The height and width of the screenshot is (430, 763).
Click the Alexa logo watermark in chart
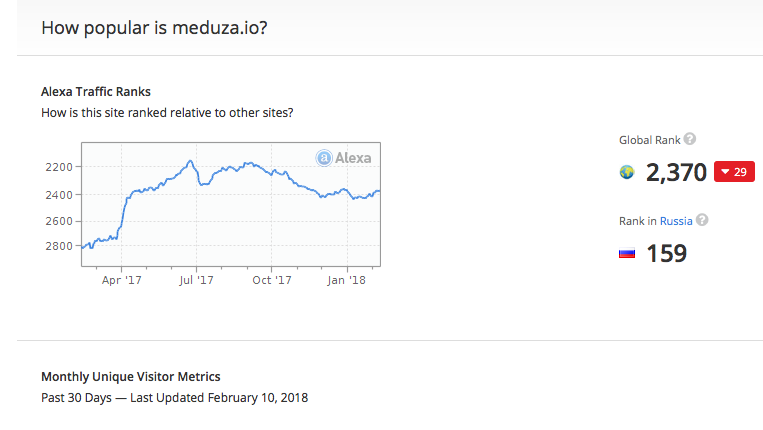344,158
